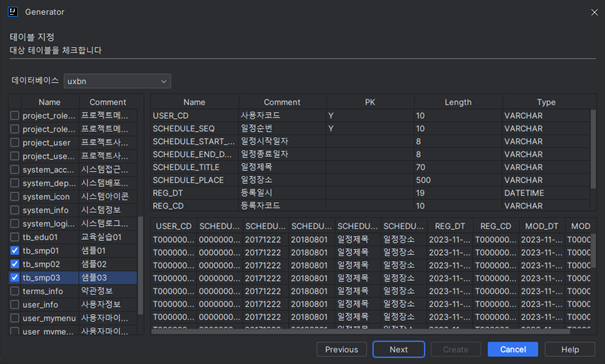Check the user_mymenu table checkbox
Image resolution: width=605 pixels, height=364 pixels.
pyautogui.click(x=15, y=318)
